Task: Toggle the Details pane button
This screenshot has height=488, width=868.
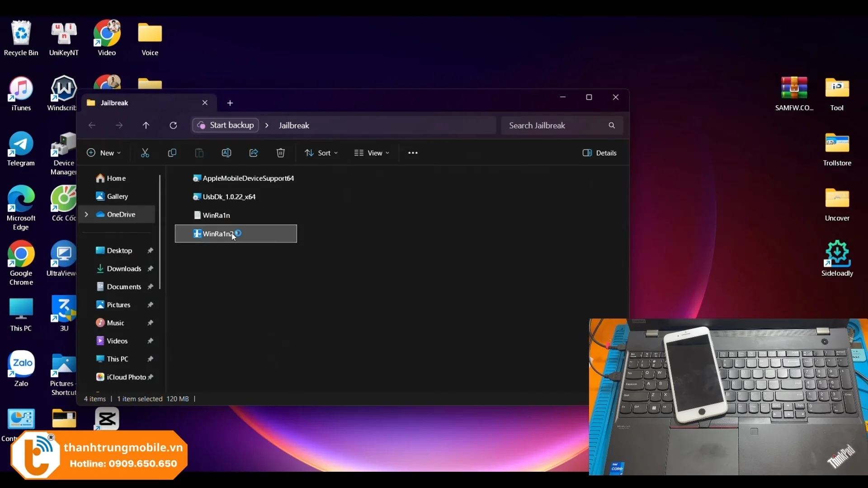Action: 599,153
